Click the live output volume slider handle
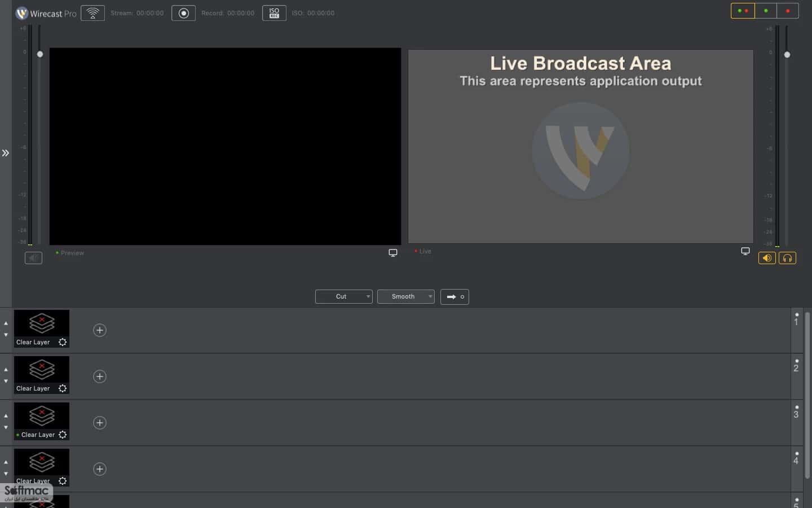 787,55
